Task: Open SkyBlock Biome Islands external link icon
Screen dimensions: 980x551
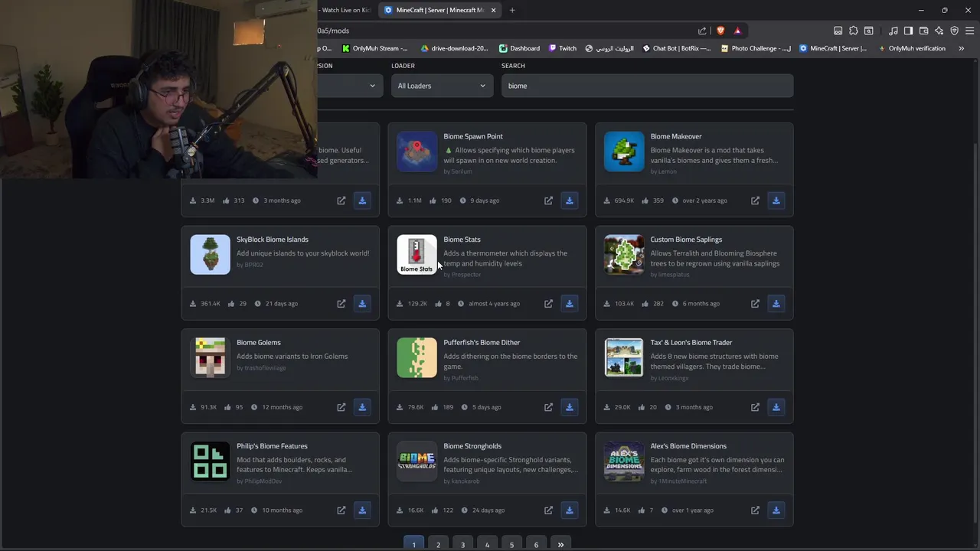Action: point(341,304)
